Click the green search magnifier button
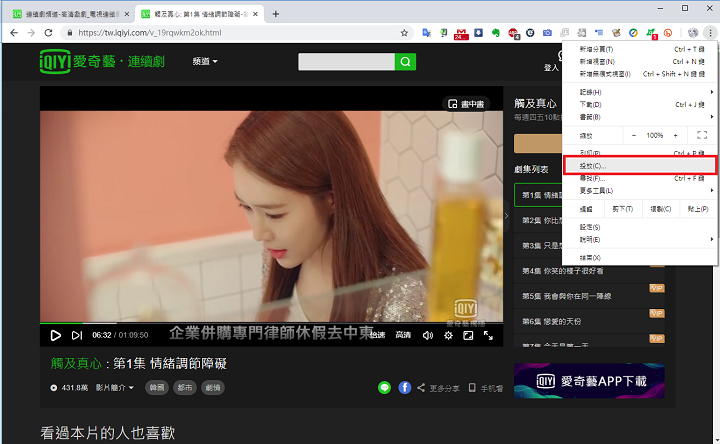 405,62
